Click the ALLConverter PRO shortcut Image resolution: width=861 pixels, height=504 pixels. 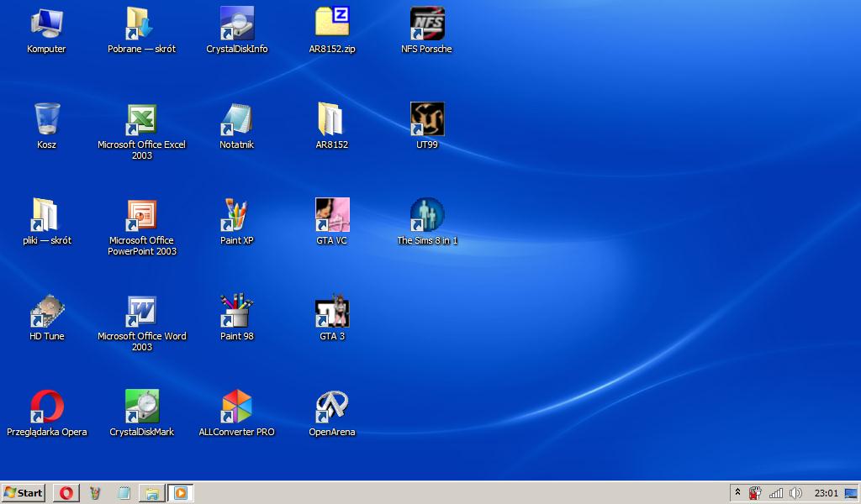236,413
